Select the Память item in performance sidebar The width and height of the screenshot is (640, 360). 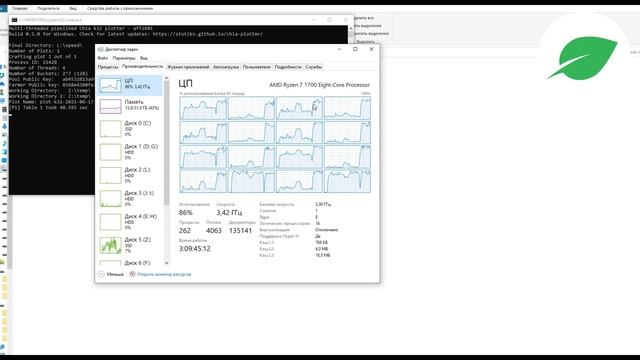click(129, 106)
